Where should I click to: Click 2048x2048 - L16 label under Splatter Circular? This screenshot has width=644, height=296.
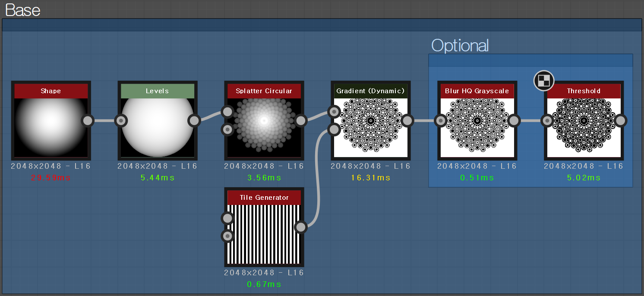[x=264, y=166]
